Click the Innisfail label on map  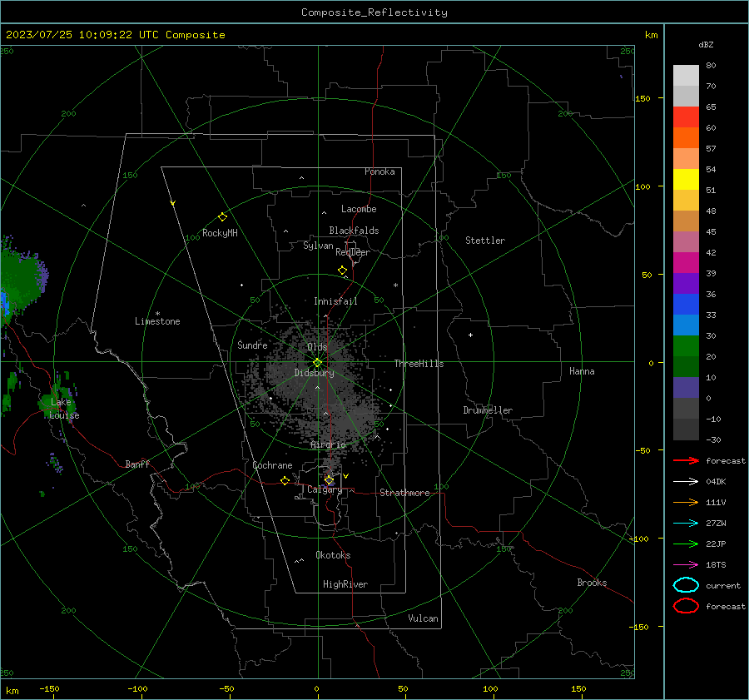pyautogui.click(x=335, y=301)
